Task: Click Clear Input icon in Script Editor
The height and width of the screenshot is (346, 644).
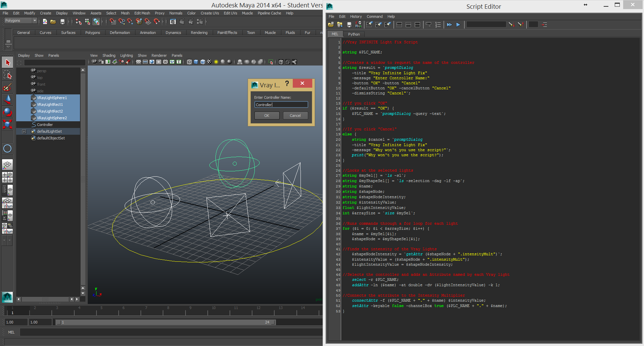Action: [x=378, y=25]
